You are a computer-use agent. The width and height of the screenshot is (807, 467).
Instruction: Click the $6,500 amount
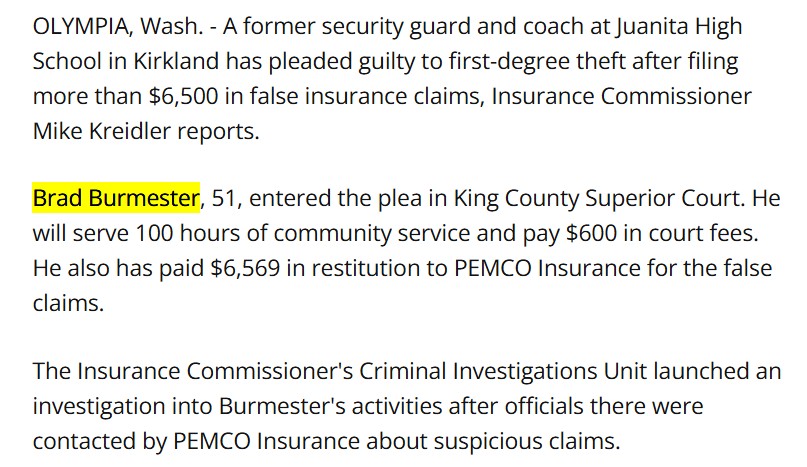point(184,96)
